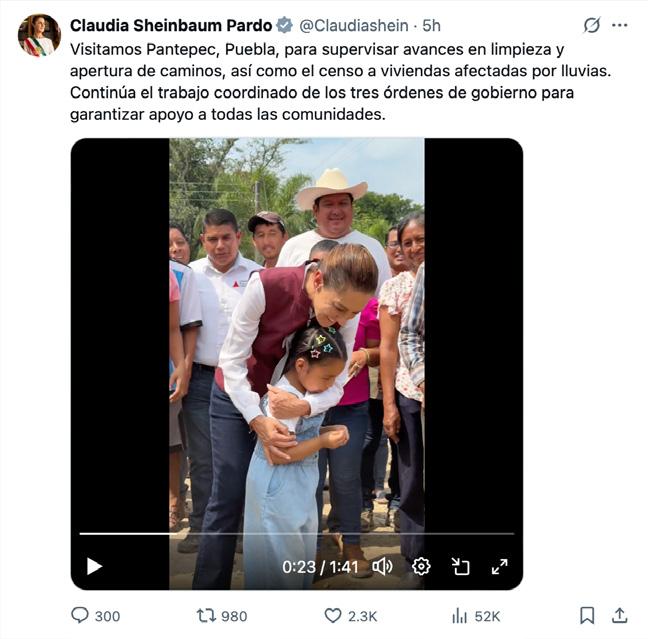This screenshot has height=639, width=648.
Task: Repost the tweet with 980 reposts
Action: tap(206, 615)
